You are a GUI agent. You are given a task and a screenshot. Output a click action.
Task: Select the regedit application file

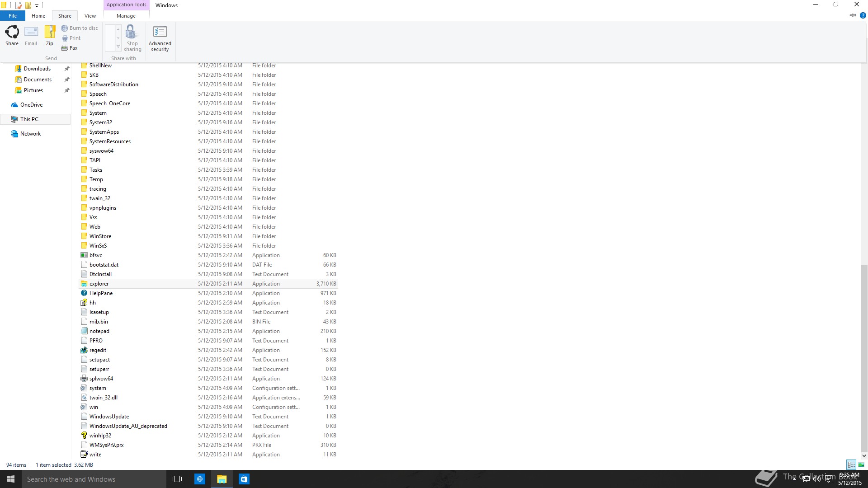98,350
